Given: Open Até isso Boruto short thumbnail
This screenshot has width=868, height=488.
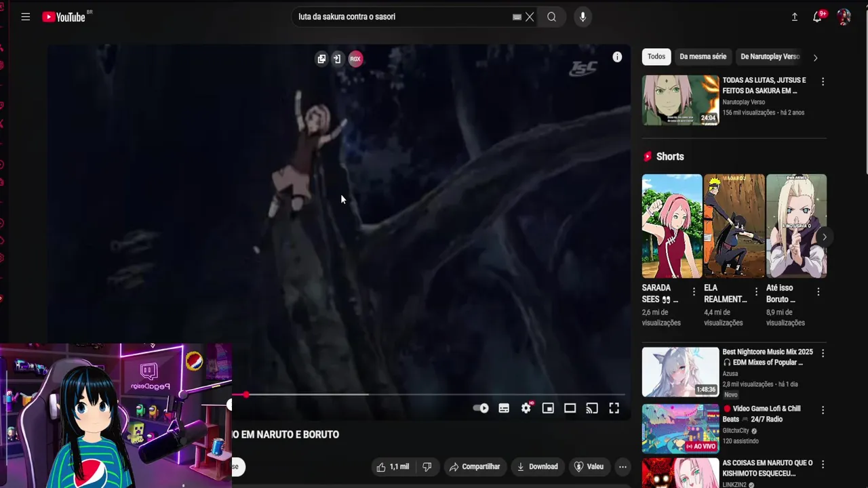Looking at the screenshot, I should click(x=796, y=226).
